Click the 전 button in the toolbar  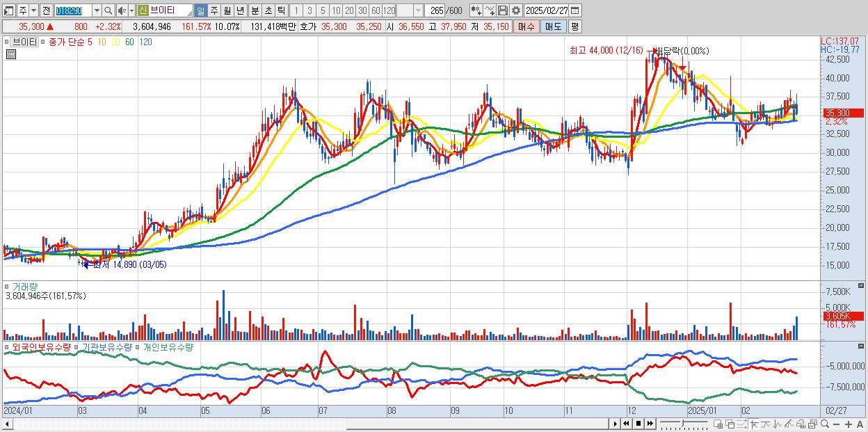point(46,10)
